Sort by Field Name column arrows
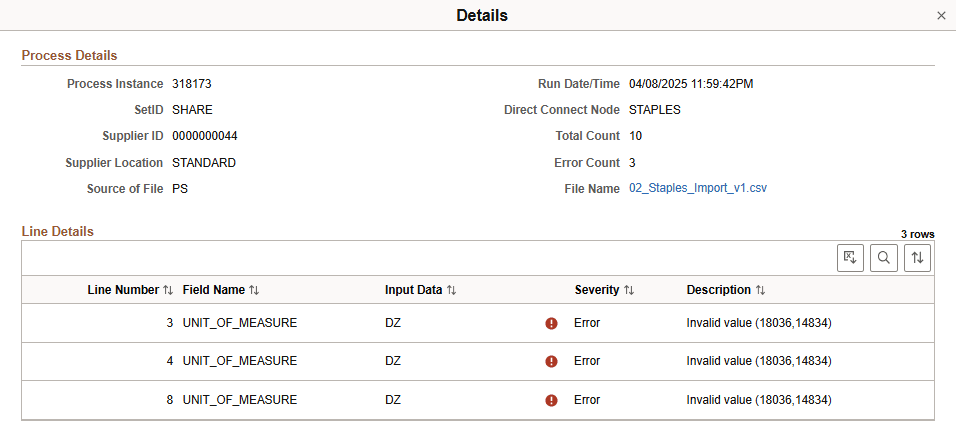Image resolution: width=956 pixels, height=437 pixels. (254, 290)
